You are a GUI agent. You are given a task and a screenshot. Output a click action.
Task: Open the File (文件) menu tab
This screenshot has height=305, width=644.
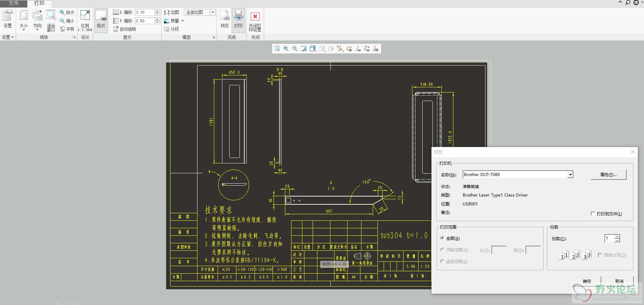pyautogui.click(x=13, y=3)
